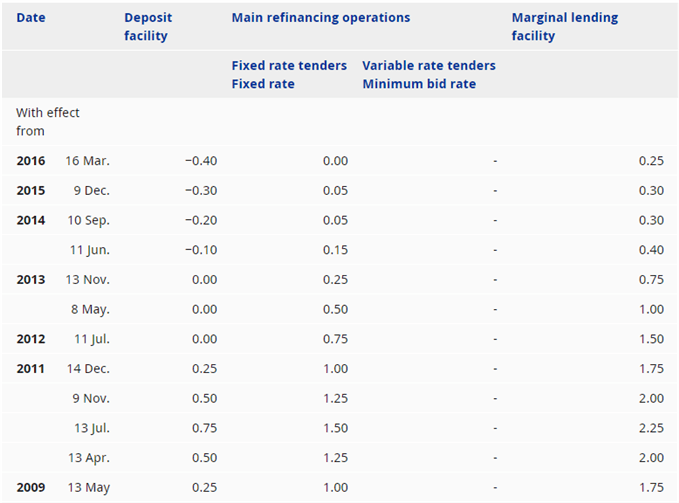Select the 0.50 deposit value for 13 Apr.
The height and width of the screenshot is (503, 679).
[204, 458]
